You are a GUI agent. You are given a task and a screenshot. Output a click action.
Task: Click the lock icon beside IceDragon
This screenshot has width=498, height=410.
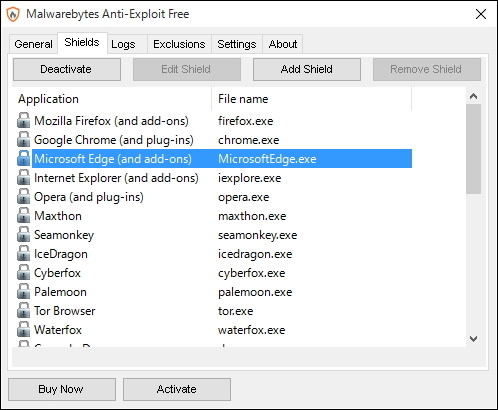23,253
